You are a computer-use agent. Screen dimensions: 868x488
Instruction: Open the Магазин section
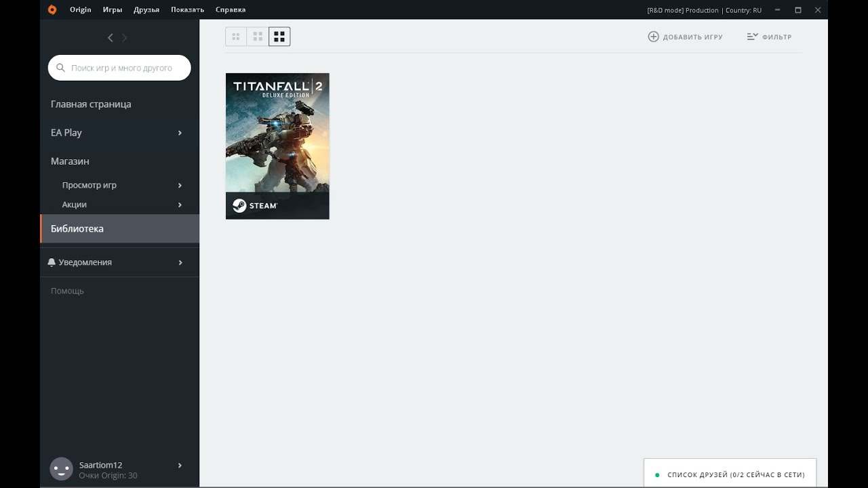pos(70,161)
